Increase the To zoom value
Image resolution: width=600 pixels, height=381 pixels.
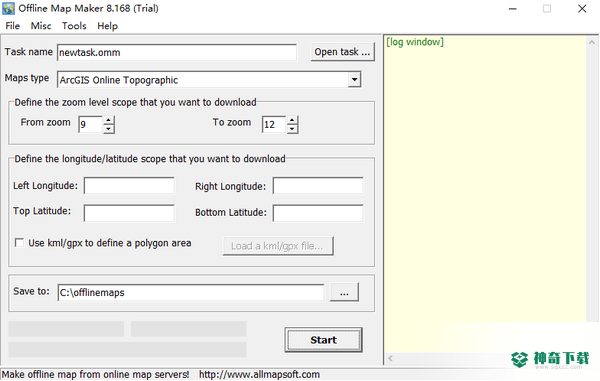pos(292,120)
